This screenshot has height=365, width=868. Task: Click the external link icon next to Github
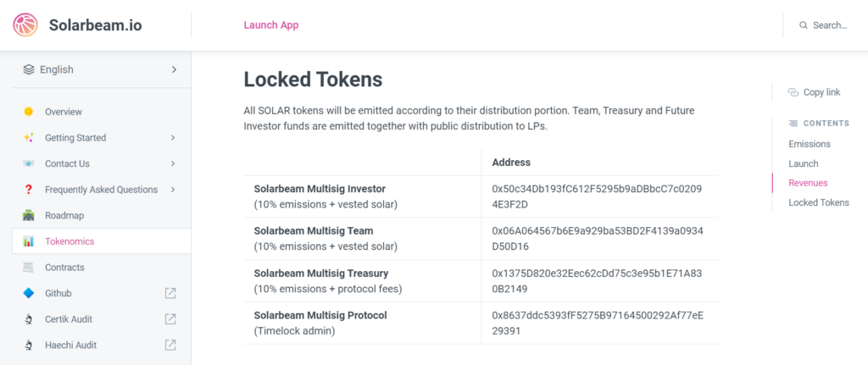(170, 293)
